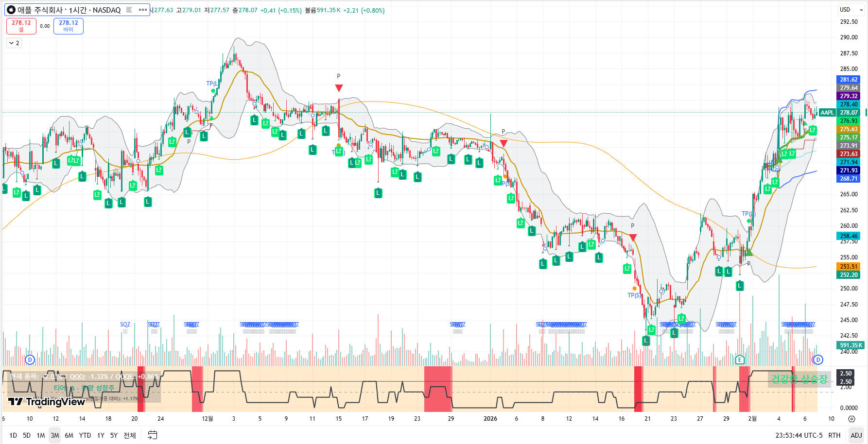Click the 건강한 상승장 indicator label

click(799, 379)
